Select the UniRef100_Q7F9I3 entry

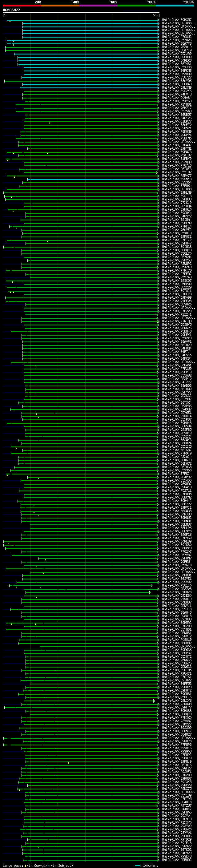tap(177, 819)
